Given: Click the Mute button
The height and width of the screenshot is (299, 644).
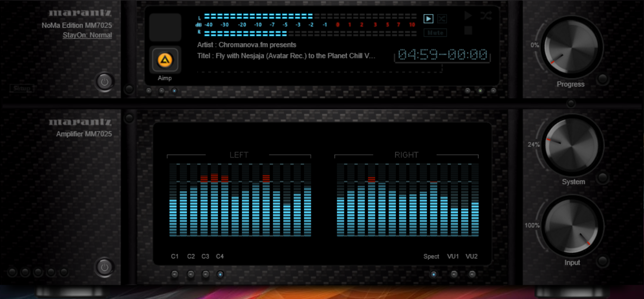Looking at the screenshot, I should pyautogui.click(x=435, y=33).
